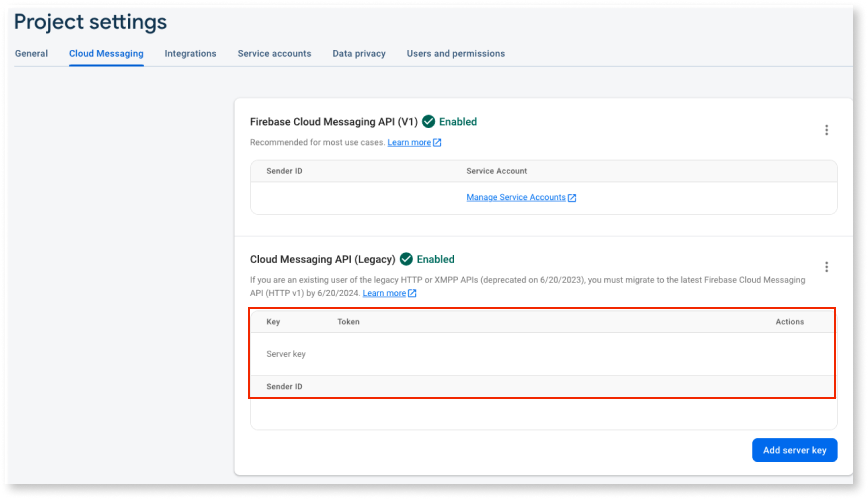This screenshot has width=868, height=499.
Task: Click external-link icon after Legacy Learn more
Action: (412, 293)
